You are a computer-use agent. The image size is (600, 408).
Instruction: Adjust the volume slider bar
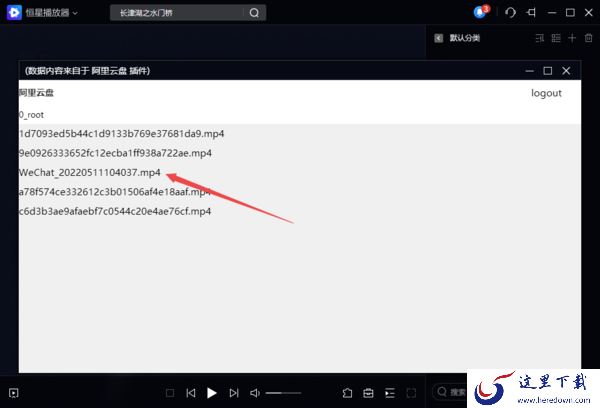284,393
